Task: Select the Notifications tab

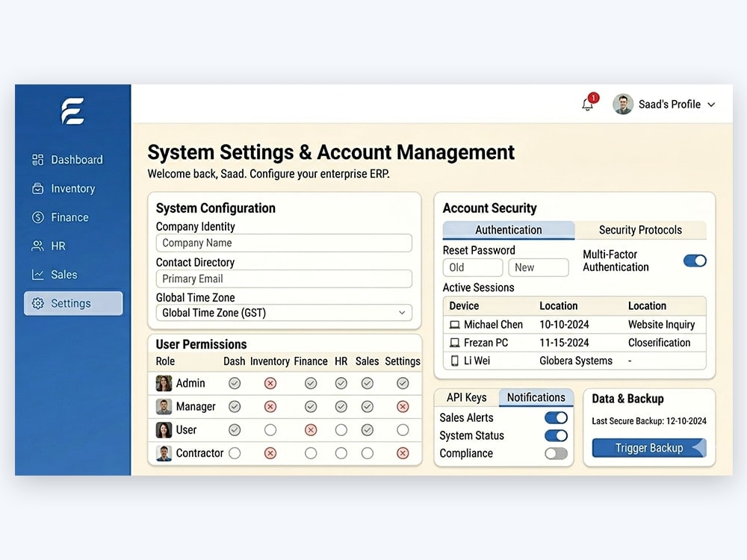Action: point(536,398)
